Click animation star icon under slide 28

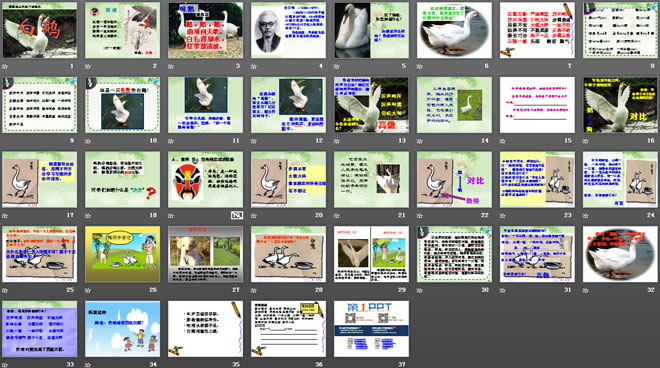(254, 290)
